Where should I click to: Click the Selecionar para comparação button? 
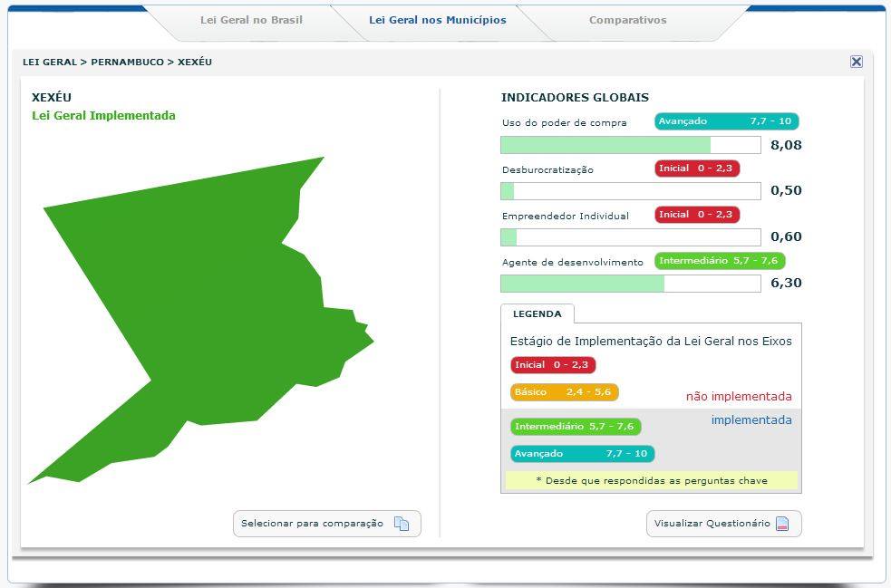(x=326, y=523)
